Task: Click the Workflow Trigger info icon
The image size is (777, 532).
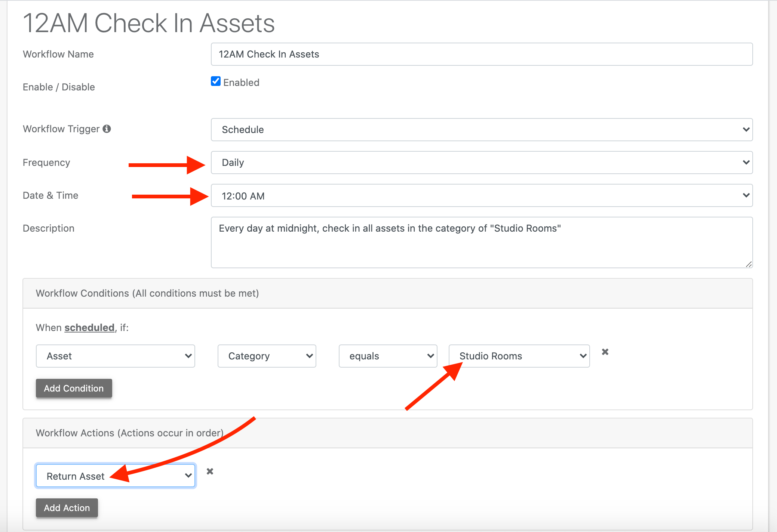Action: [x=107, y=129]
